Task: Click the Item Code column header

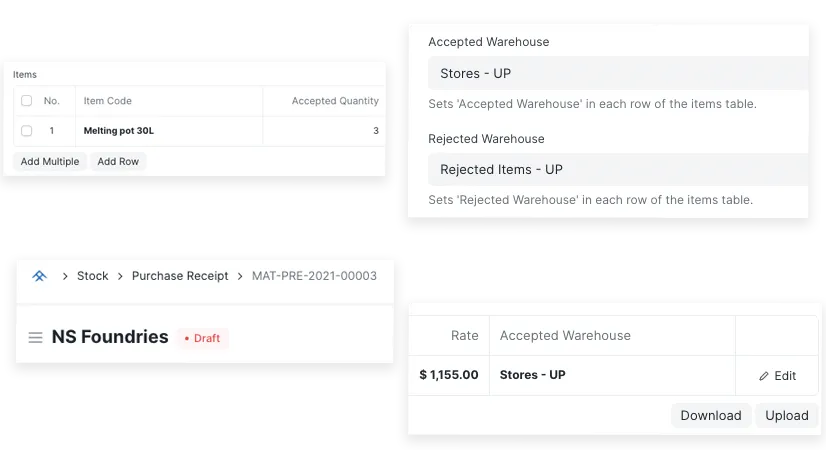Action: click(108, 101)
